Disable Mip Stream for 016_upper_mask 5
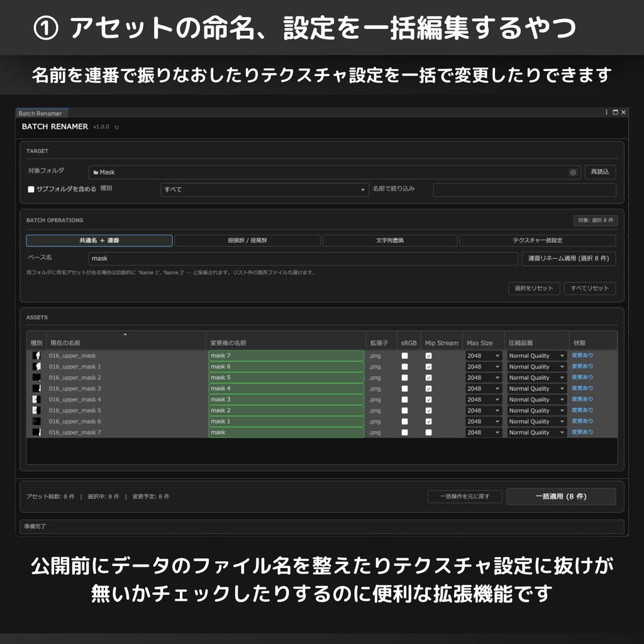This screenshot has height=644, width=644. pos(428,410)
